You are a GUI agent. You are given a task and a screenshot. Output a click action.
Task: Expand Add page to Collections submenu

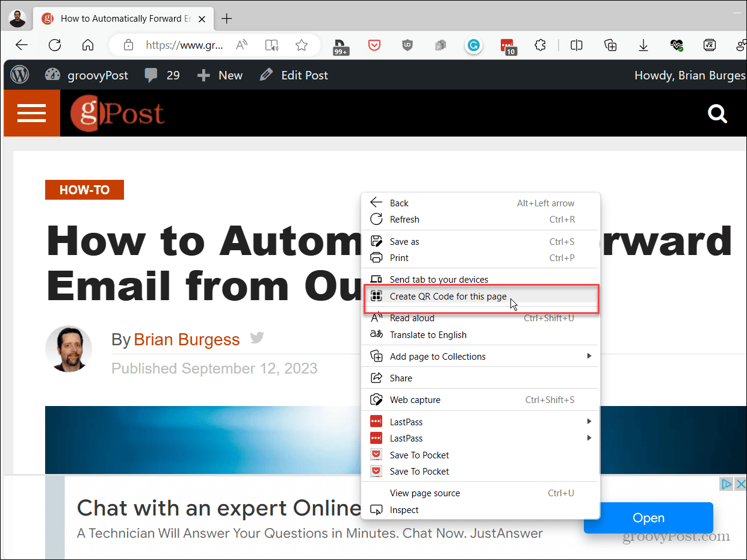click(589, 356)
